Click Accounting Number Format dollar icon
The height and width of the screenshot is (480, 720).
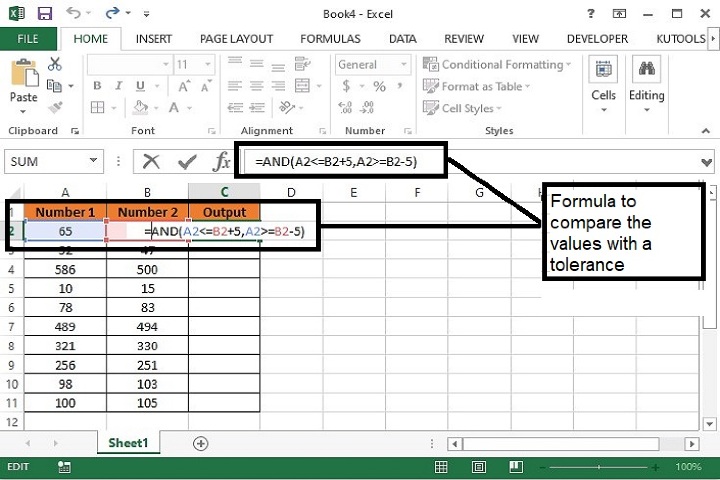(346, 86)
